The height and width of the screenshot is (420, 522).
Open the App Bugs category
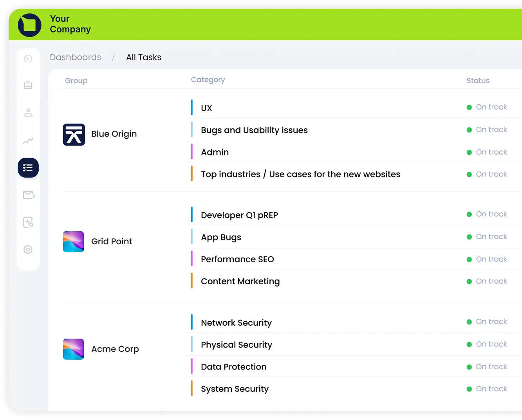[x=221, y=237]
